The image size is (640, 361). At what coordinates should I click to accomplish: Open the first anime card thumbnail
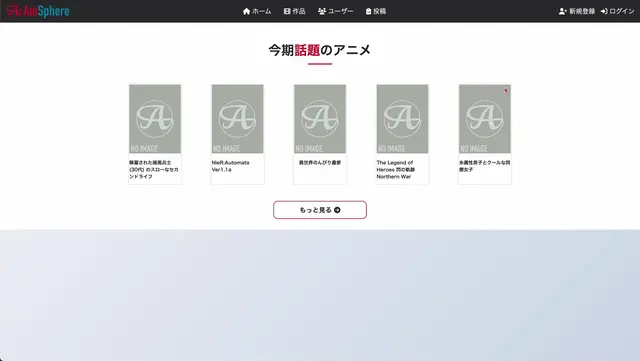(x=155, y=119)
